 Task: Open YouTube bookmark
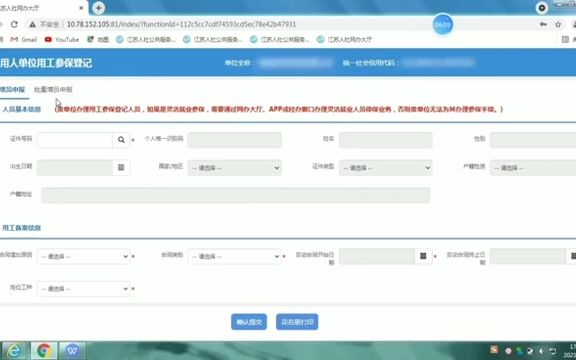pyautogui.click(x=62, y=39)
